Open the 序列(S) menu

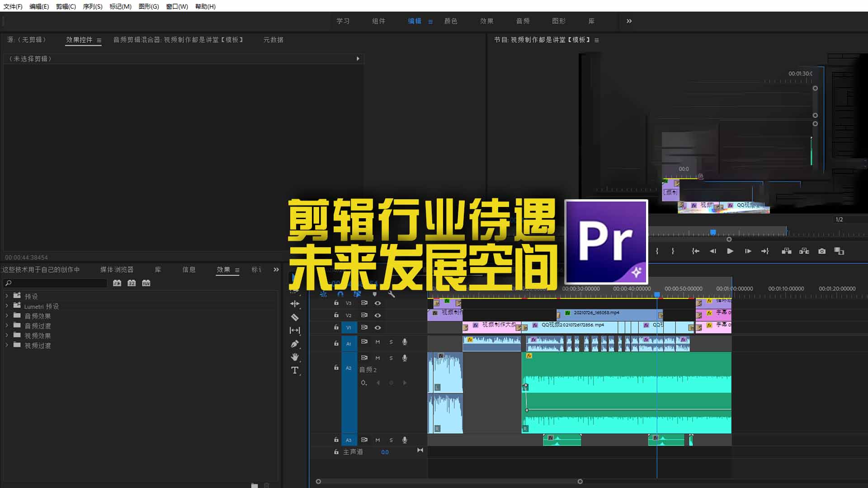pyautogui.click(x=92, y=6)
